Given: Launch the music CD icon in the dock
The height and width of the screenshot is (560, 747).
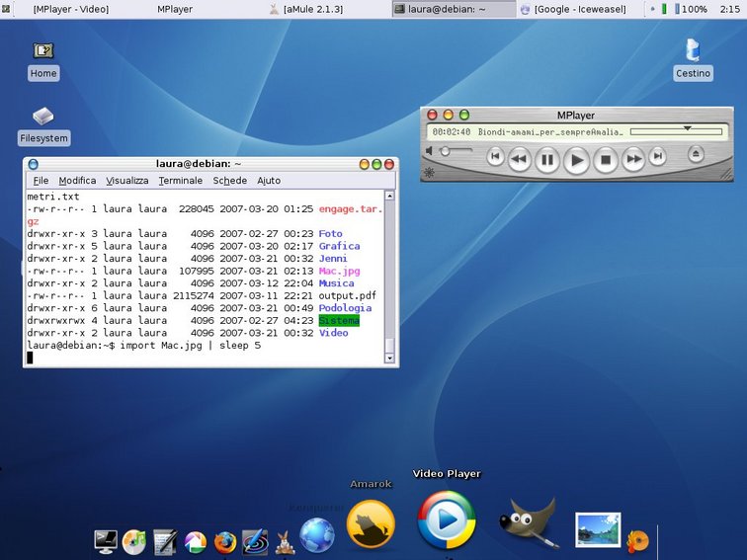Looking at the screenshot, I should tap(134, 542).
